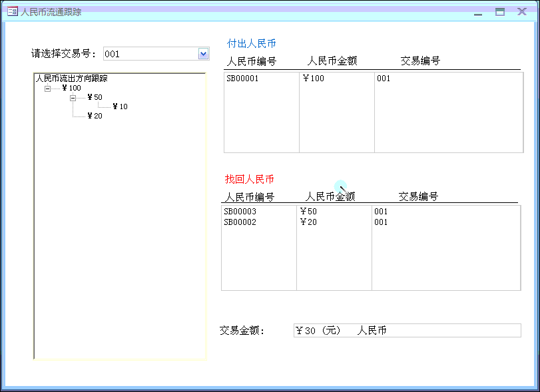Click 001 transaction cell in 付出人民币 list
Image resolution: width=540 pixels, height=392 pixels.
[x=384, y=79]
